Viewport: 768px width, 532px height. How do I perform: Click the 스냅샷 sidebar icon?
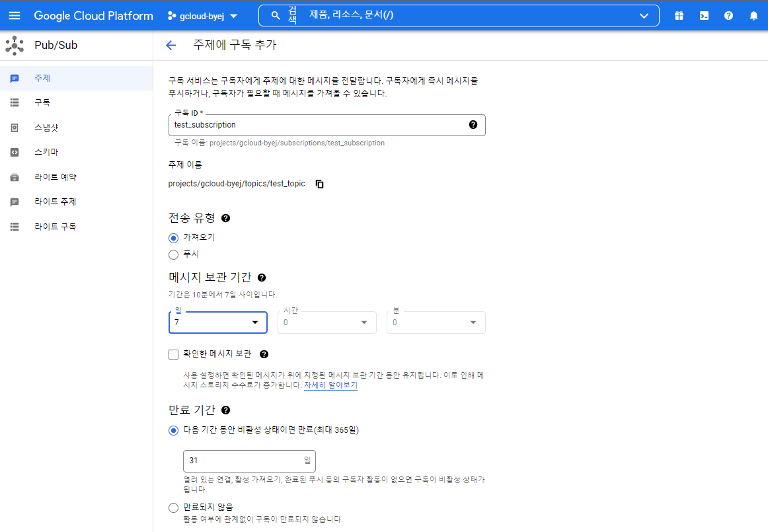tap(15, 128)
